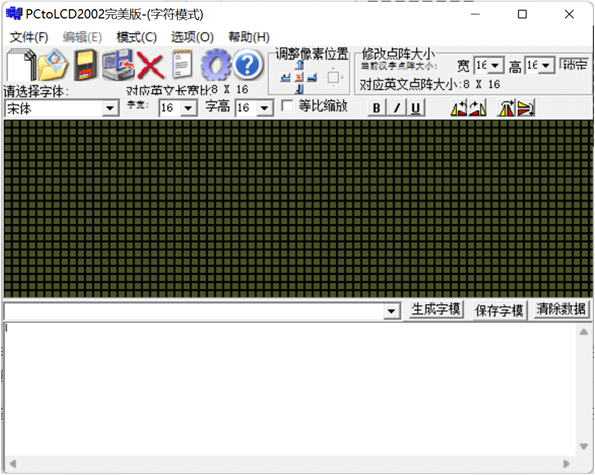595x475 pixels.
Task: Shift pixels left with the left arrow
Action: (285, 78)
